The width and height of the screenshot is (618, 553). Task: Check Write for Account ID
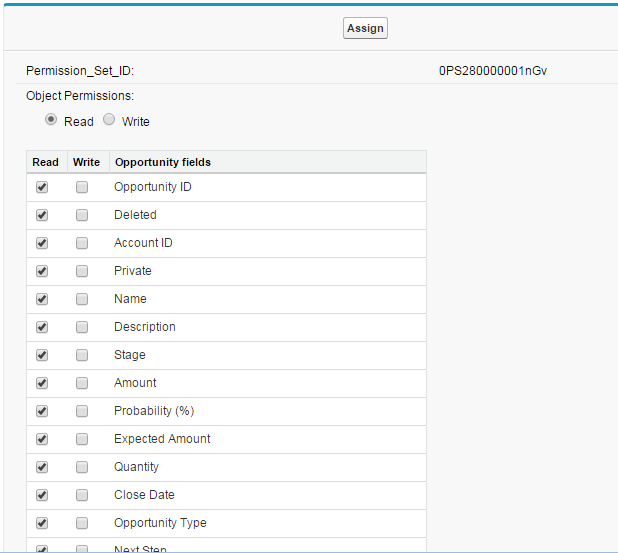click(x=82, y=243)
